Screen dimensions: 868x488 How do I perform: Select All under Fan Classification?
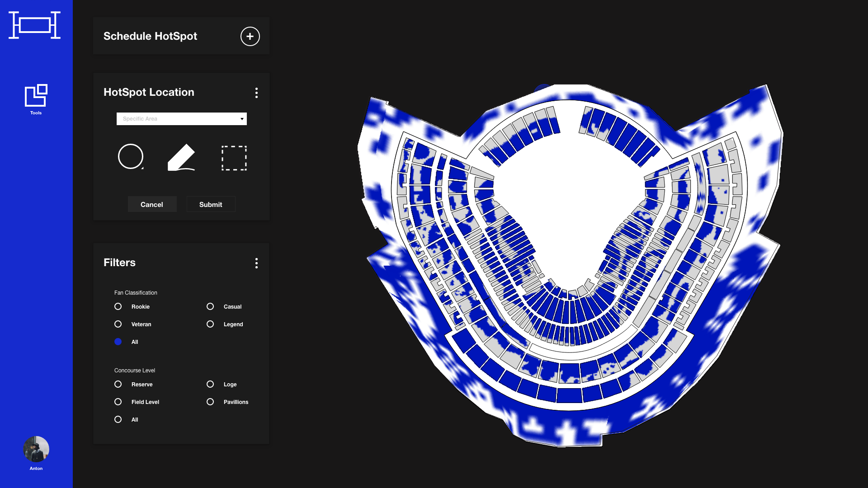(118, 342)
